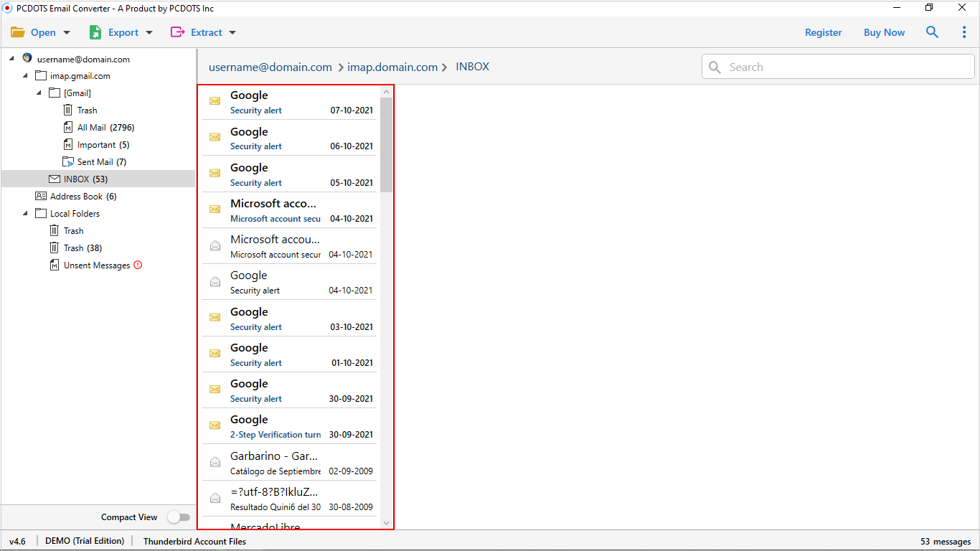Image resolution: width=980 pixels, height=551 pixels.
Task: Open Google Security alert dated 05-10-2021
Action: 289,174
